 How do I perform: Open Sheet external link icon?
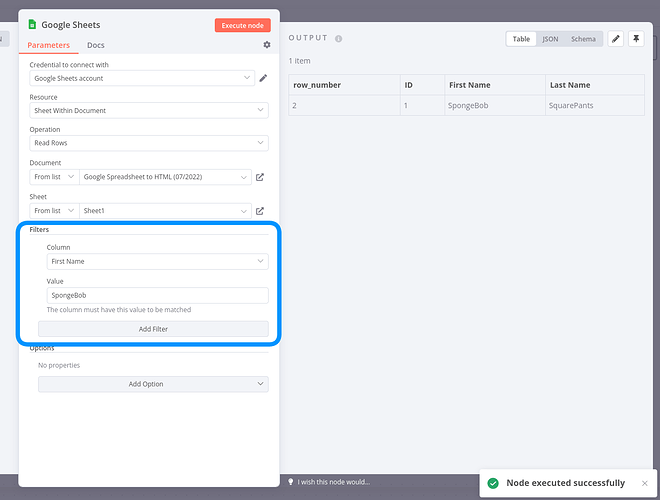click(260, 211)
